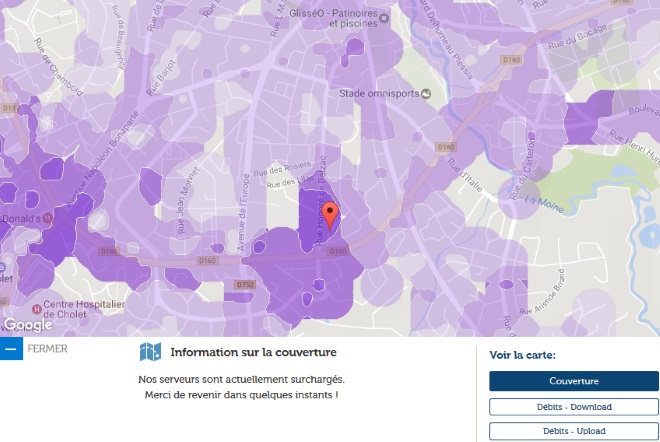Click the D13 road shield
This screenshot has width=660, height=442.
tap(9, 107)
